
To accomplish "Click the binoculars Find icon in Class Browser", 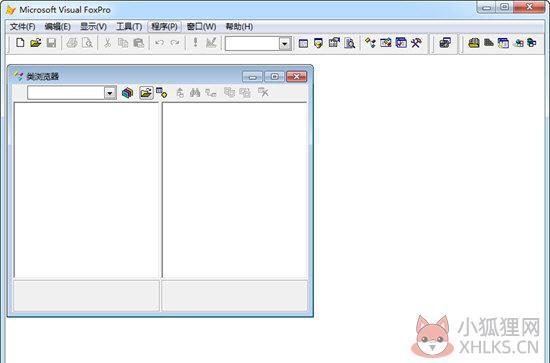I will (x=195, y=93).
